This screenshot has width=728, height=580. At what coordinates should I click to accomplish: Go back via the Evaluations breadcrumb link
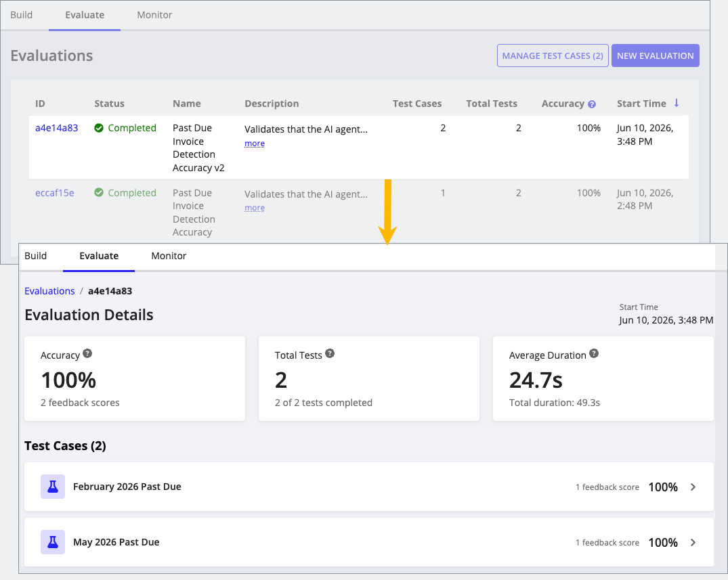49,291
